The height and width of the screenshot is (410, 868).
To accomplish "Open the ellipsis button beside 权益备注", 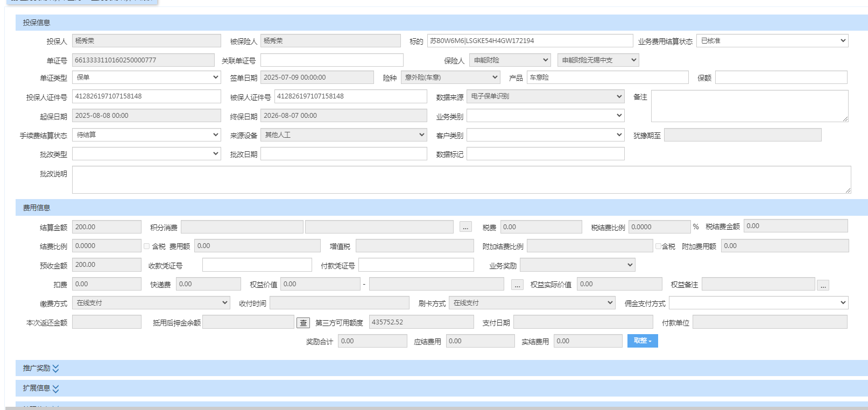I will 823,285.
